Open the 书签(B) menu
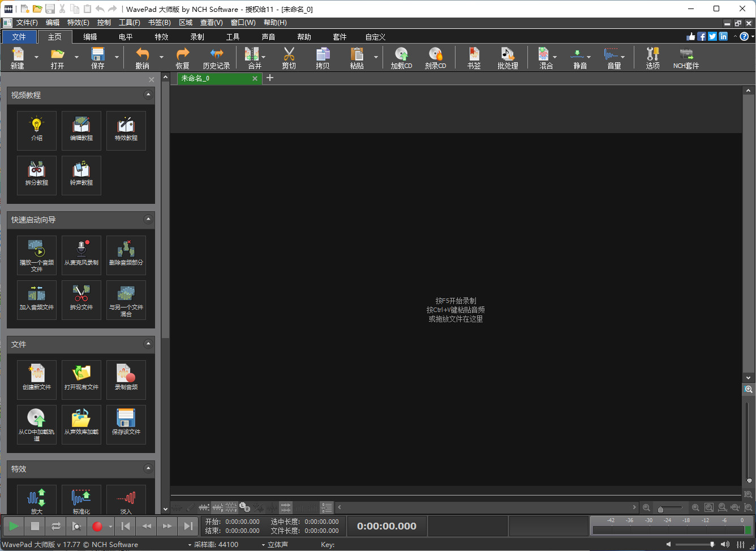The width and height of the screenshot is (756, 551). coord(159,23)
